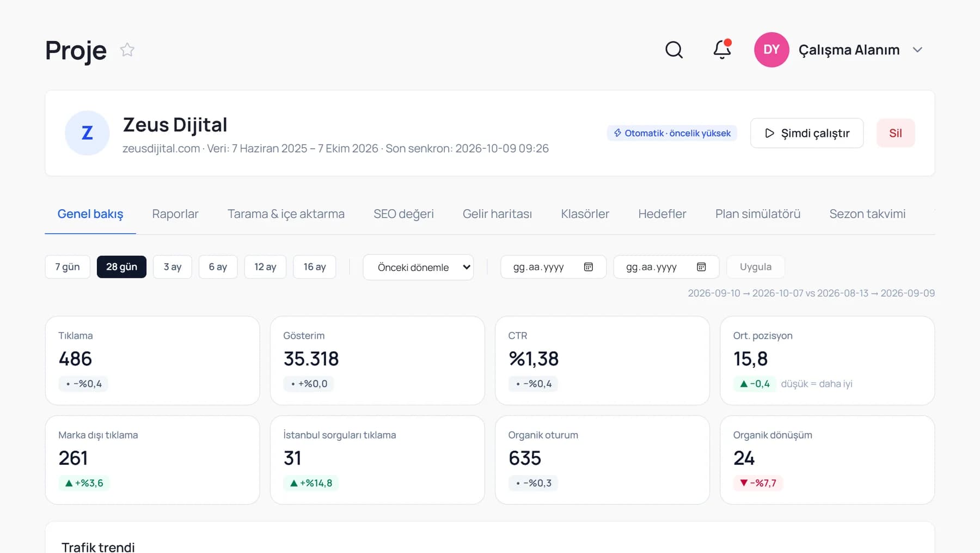Select the 12 ay range
The height and width of the screenshot is (553, 980).
pyautogui.click(x=265, y=267)
